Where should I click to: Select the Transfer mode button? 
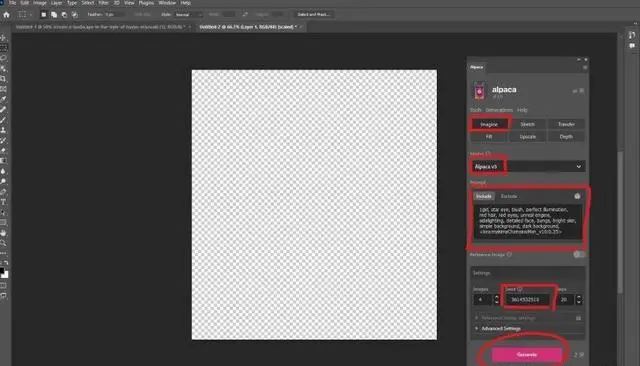[x=566, y=124]
